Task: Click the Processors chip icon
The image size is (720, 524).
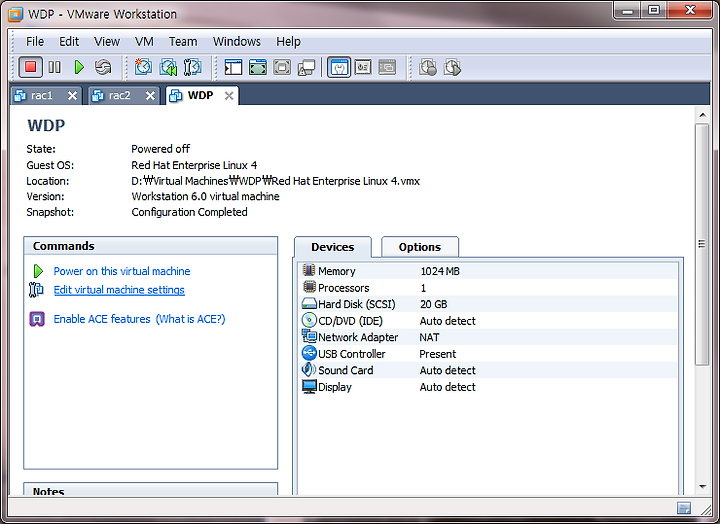Action: tap(309, 287)
